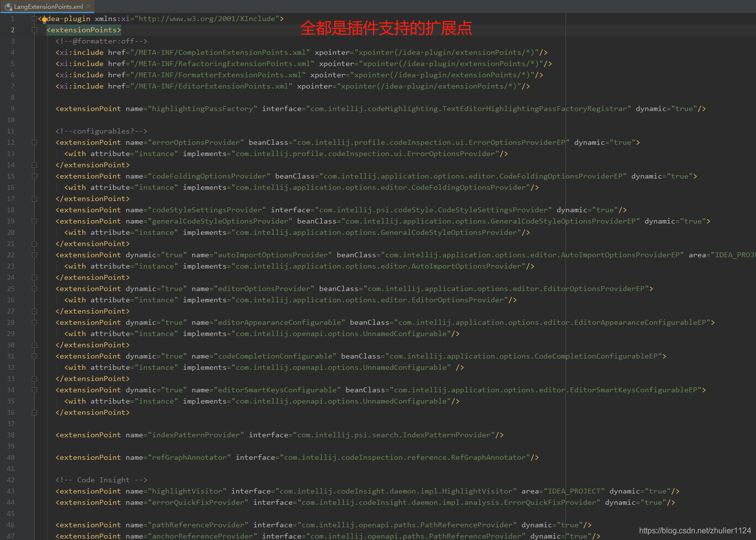Screen dimensions: 756x540
Task: Collapse generalCodeStyleOptionsProvider block at line 19
Action: click(x=34, y=221)
